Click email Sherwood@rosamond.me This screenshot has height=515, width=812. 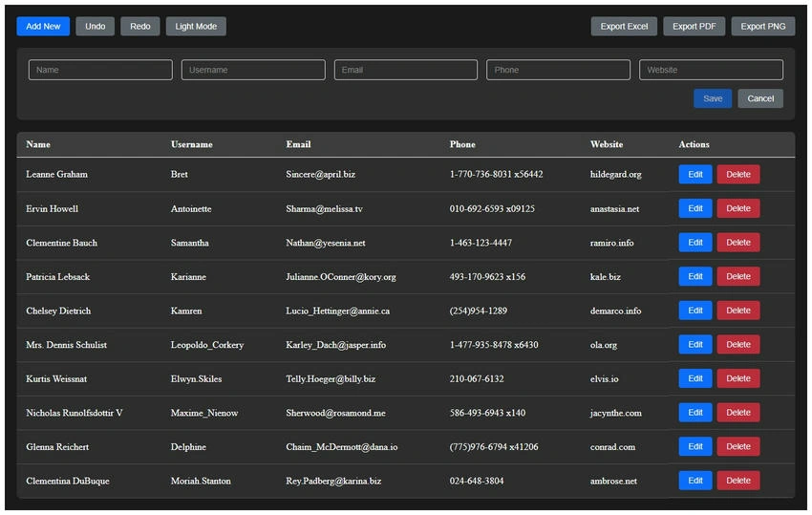click(x=335, y=413)
